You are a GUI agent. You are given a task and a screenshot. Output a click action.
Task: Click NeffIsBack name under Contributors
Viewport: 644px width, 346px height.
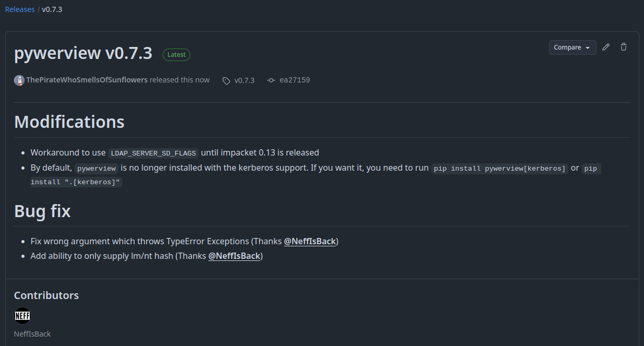click(x=32, y=334)
